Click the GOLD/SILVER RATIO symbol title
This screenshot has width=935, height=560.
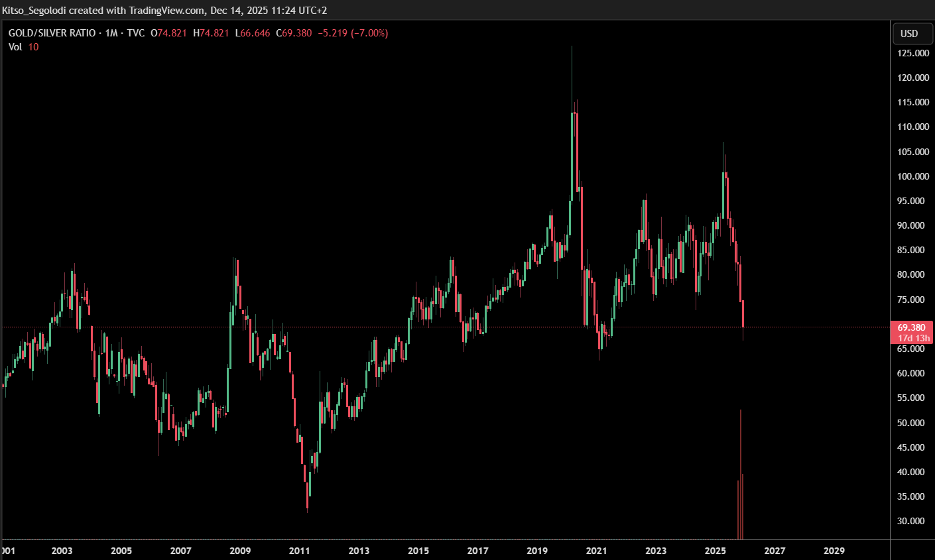click(x=52, y=33)
